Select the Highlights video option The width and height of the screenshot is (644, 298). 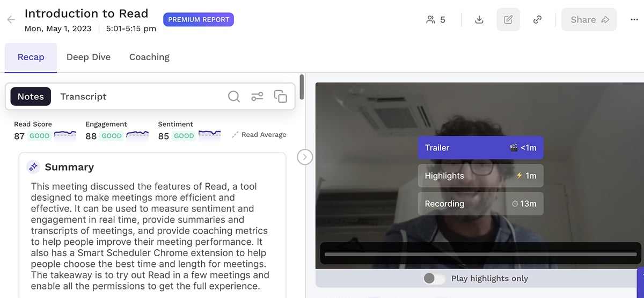pos(480,176)
